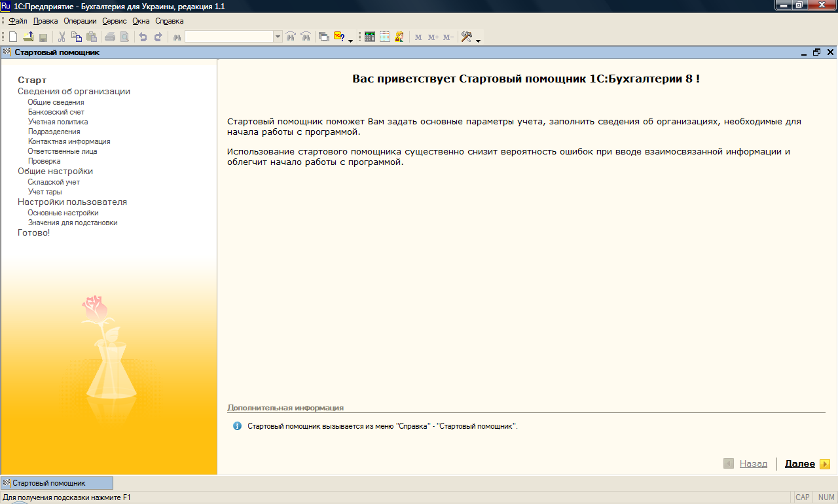Select Настройки пользователя section
The width and height of the screenshot is (838, 504).
point(72,202)
